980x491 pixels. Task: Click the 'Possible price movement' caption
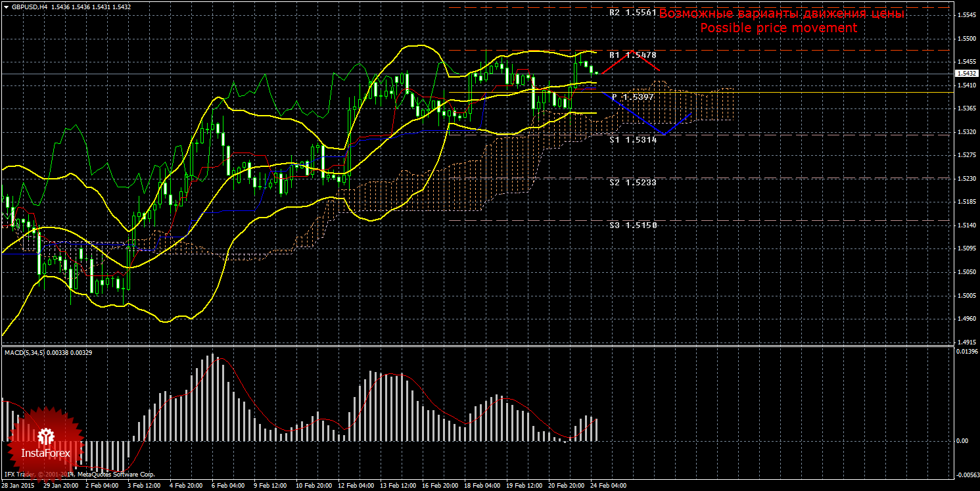point(778,28)
